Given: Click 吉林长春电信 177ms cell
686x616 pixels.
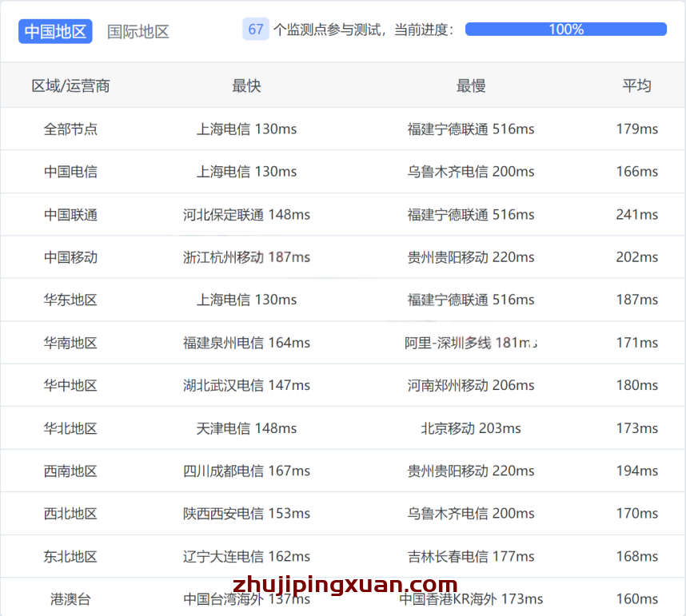Looking at the screenshot, I should (471, 557).
